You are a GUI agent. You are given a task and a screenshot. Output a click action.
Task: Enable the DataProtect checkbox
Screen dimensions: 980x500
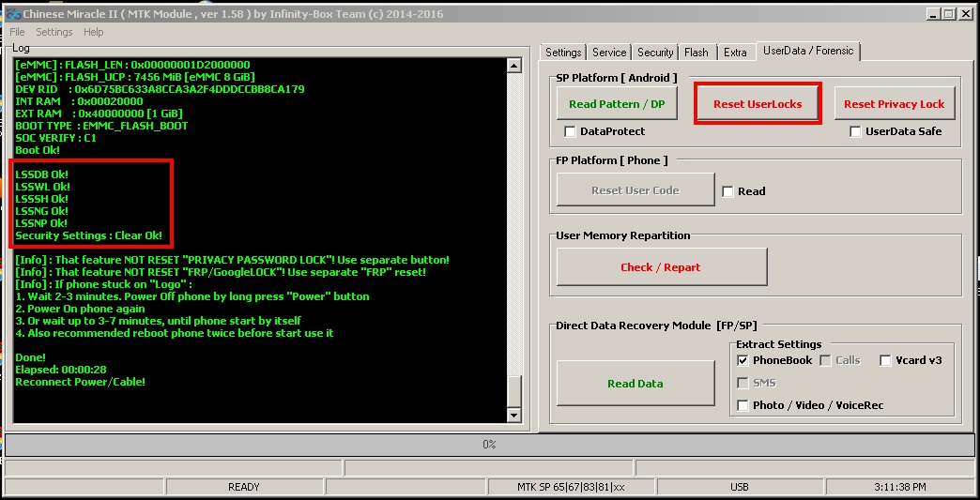570,131
